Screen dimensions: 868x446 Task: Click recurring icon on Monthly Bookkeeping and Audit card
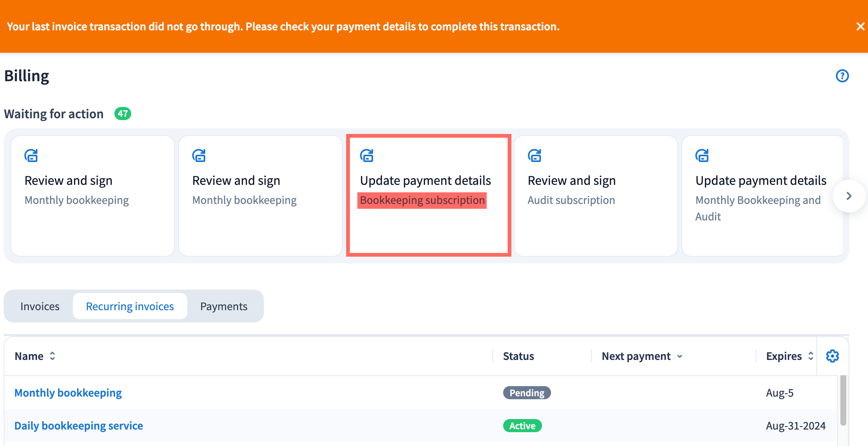702,155
